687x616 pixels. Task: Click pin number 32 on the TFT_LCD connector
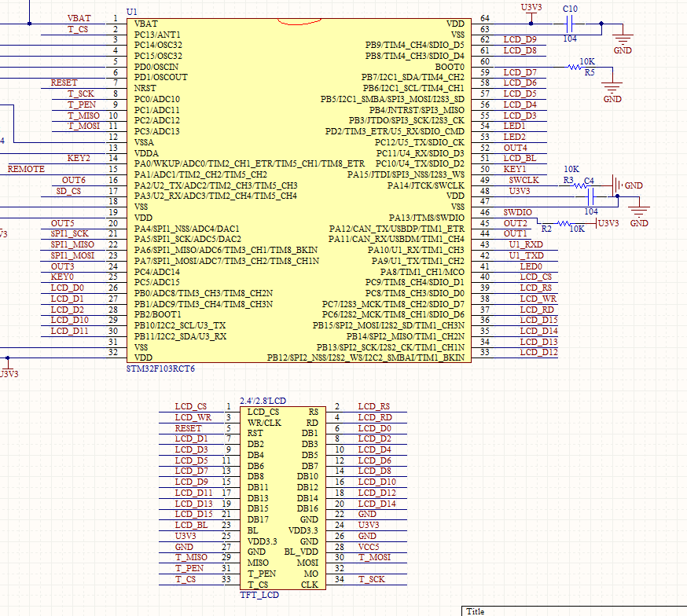click(x=340, y=568)
